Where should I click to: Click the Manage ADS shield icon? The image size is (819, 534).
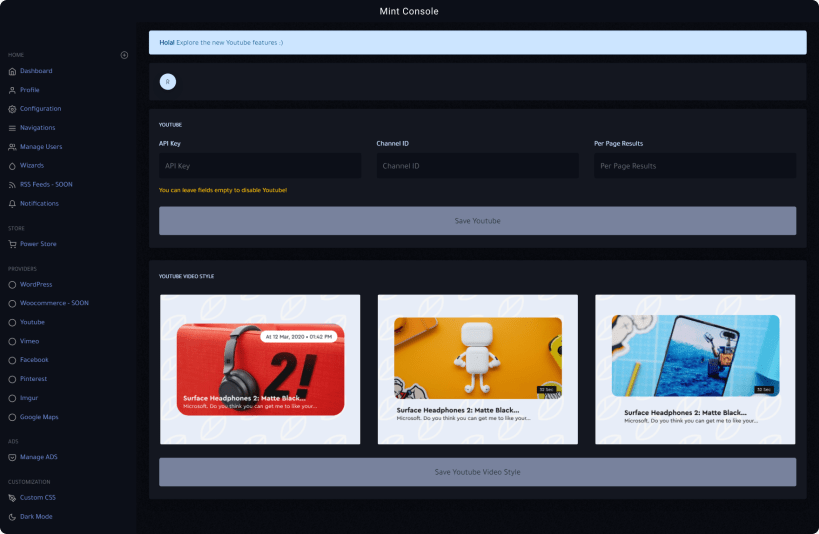click(x=12, y=457)
